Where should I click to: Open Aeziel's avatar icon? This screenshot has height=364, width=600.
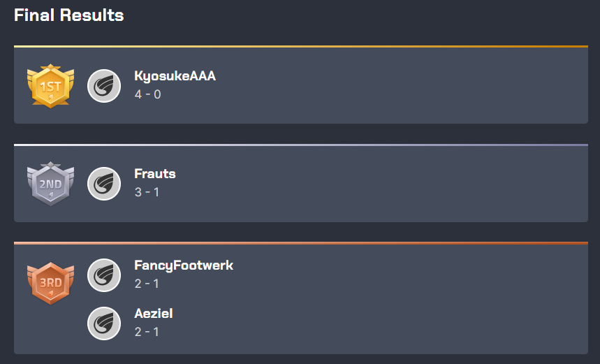104,323
